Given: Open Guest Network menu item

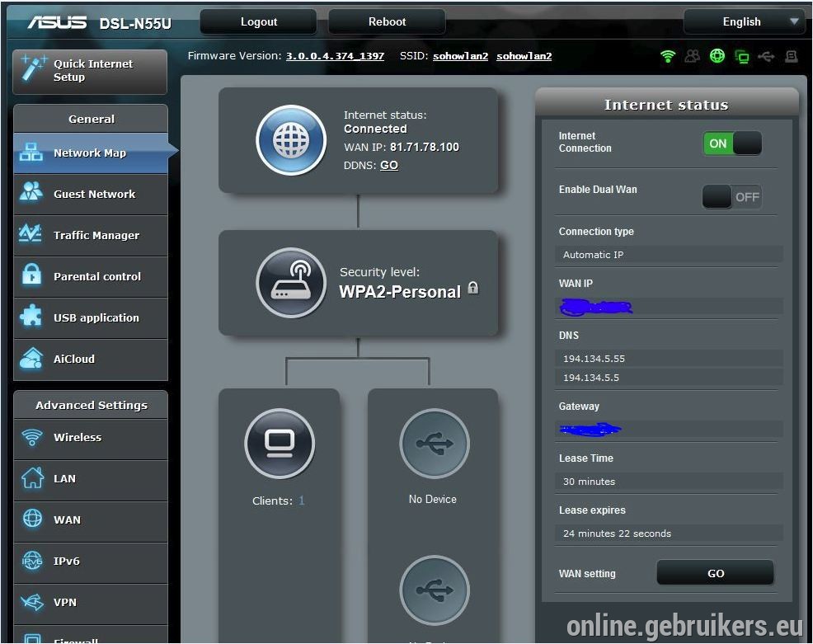Looking at the screenshot, I should 91,194.
